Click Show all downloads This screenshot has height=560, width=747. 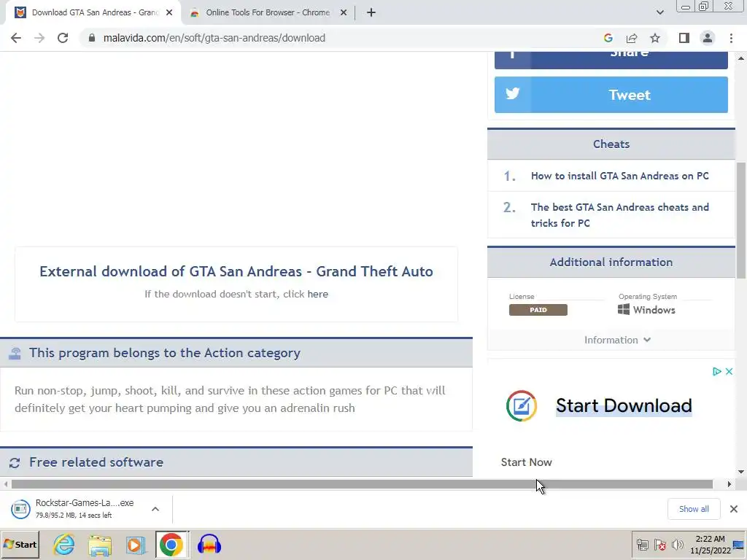(x=694, y=509)
